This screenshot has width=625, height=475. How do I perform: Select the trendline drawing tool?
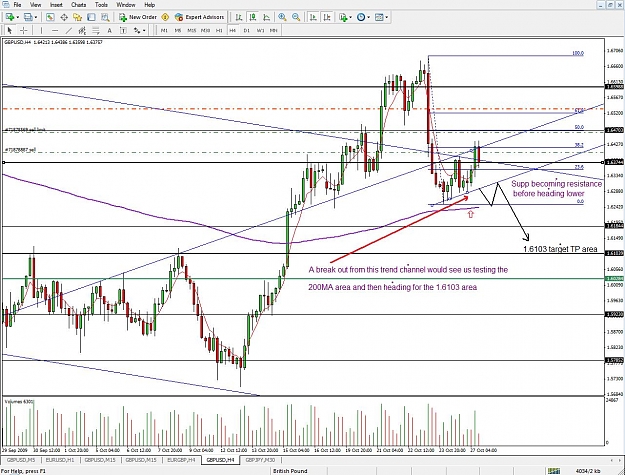click(69, 30)
